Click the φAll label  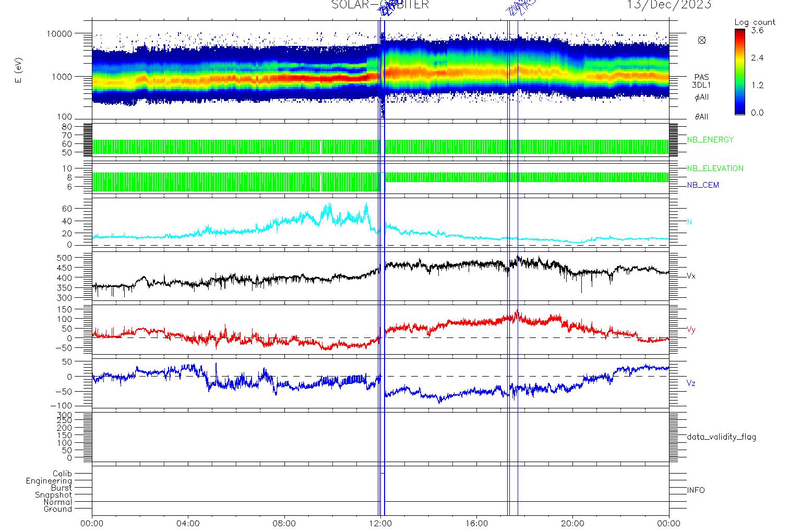click(701, 97)
